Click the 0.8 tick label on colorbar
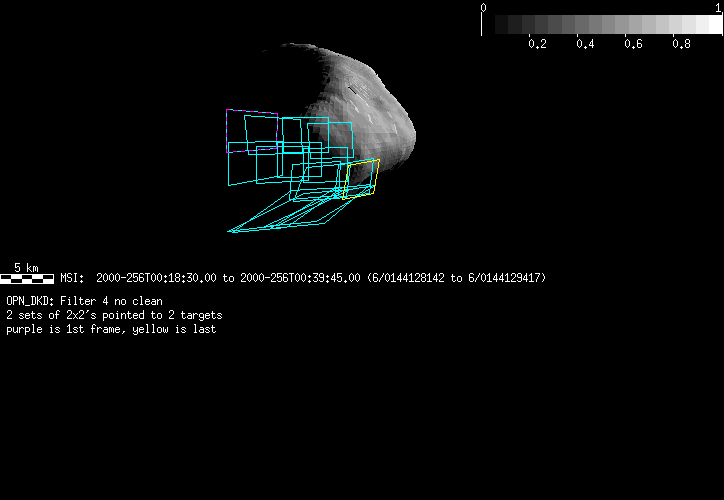The image size is (724, 500). click(681, 44)
